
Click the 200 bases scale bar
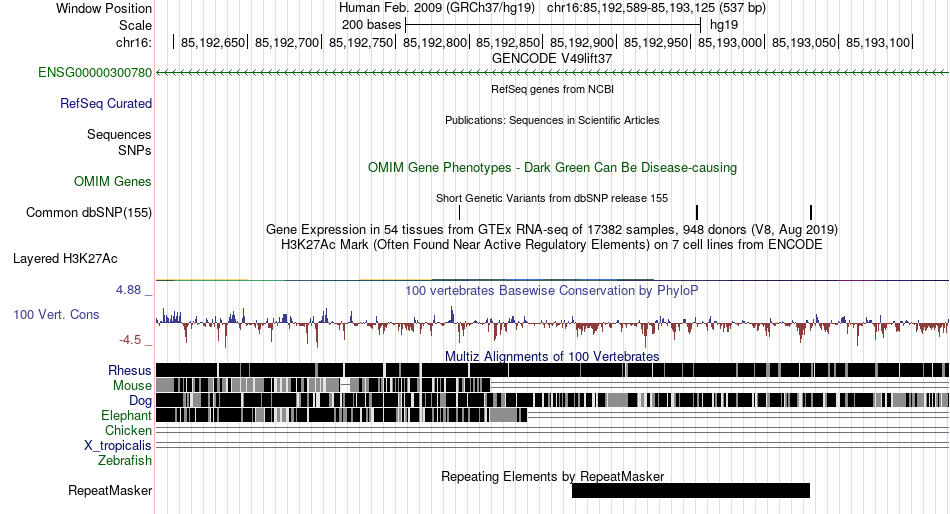coord(553,25)
